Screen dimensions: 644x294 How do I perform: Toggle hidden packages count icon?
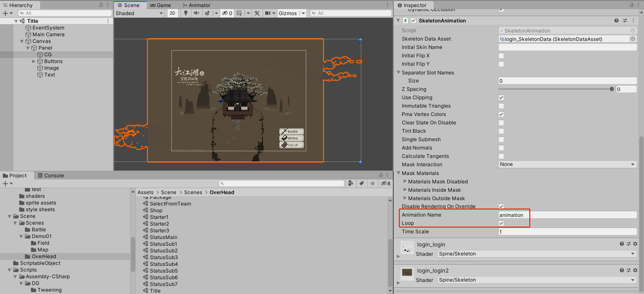click(386, 183)
